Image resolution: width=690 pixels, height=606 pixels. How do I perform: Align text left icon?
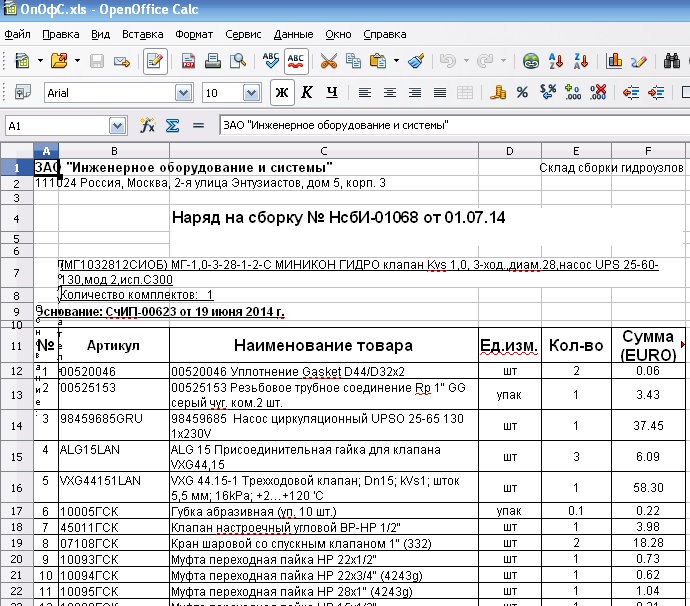pyautogui.click(x=364, y=92)
